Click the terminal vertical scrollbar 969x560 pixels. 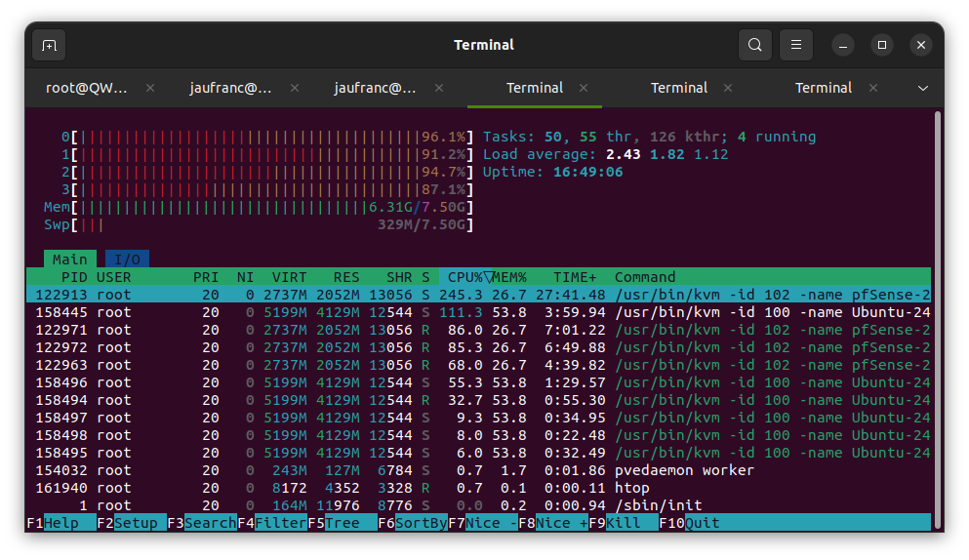939,320
